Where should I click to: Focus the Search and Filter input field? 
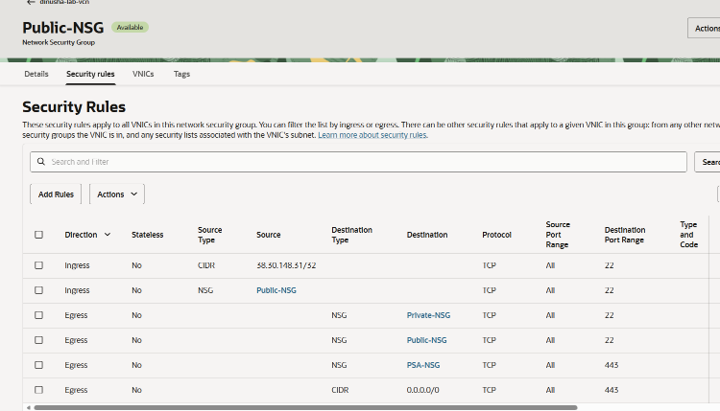click(x=359, y=162)
